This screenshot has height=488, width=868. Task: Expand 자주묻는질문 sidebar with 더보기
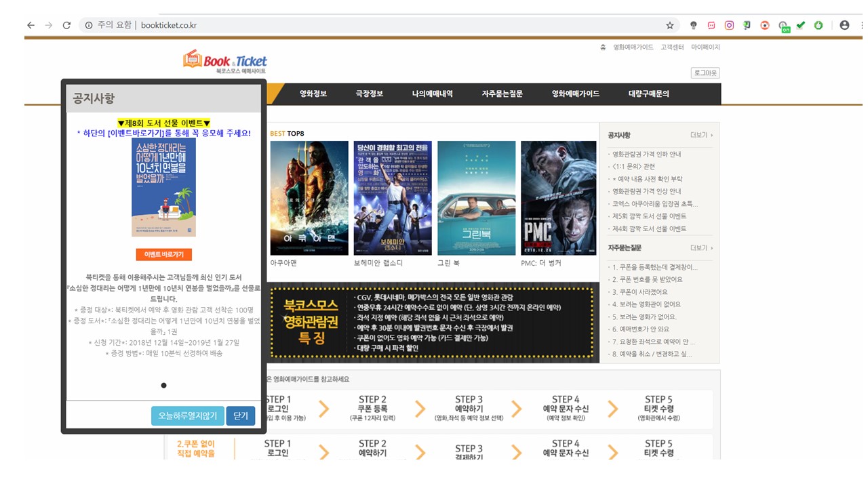[x=701, y=248]
